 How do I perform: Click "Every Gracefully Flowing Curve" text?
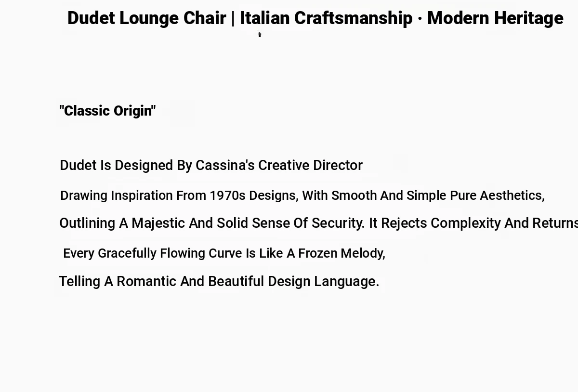pos(152,253)
